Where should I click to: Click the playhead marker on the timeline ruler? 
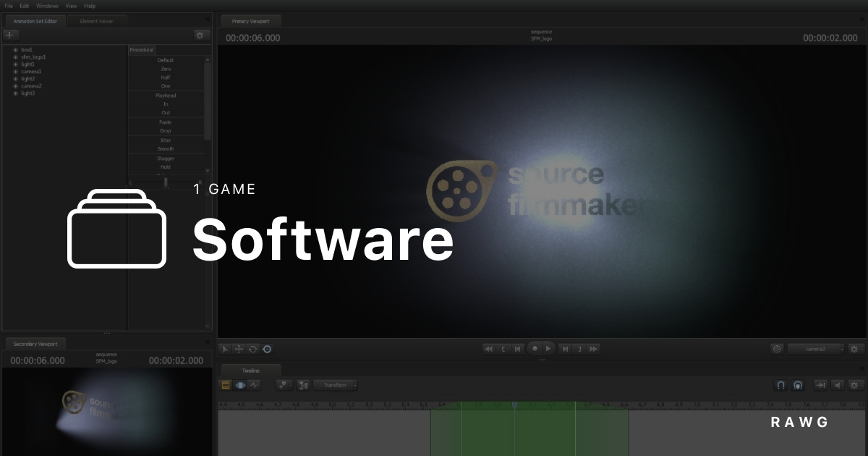514,405
